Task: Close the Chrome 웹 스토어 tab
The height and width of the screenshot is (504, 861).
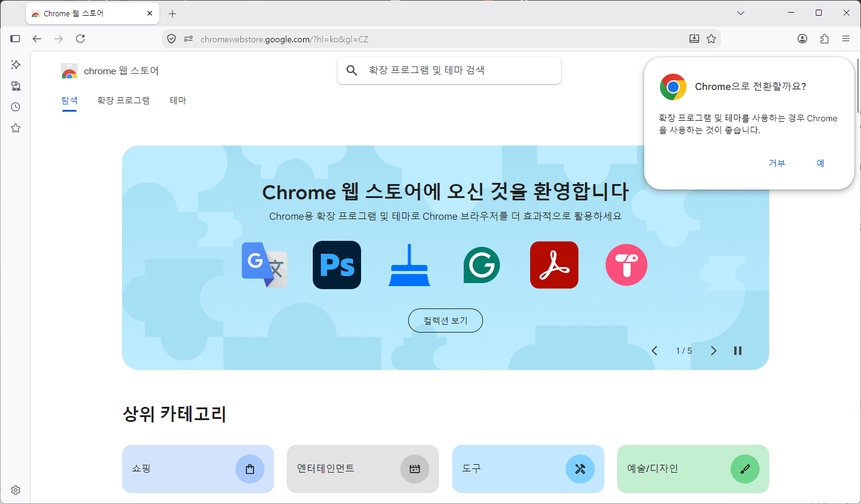Action: click(x=150, y=13)
